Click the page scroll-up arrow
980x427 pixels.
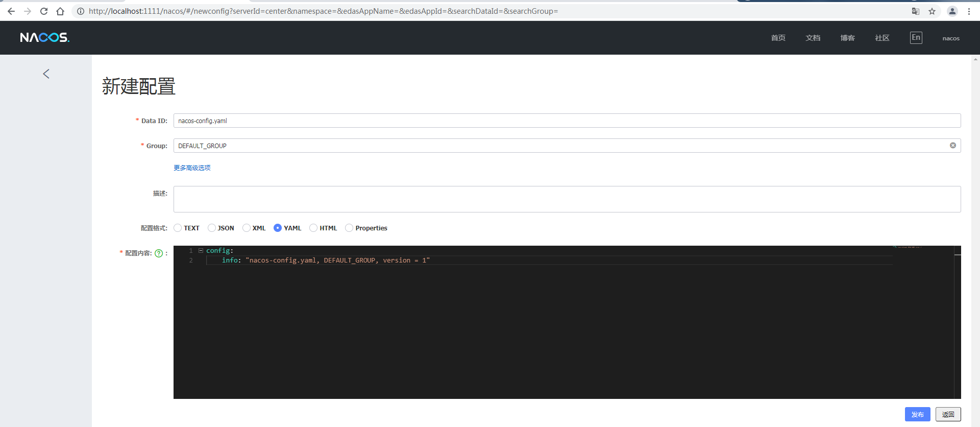tap(975, 59)
